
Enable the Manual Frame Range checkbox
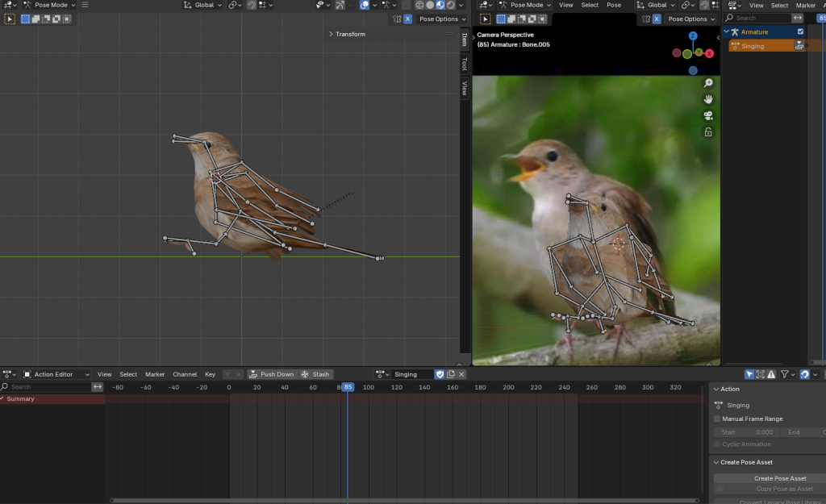click(717, 419)
